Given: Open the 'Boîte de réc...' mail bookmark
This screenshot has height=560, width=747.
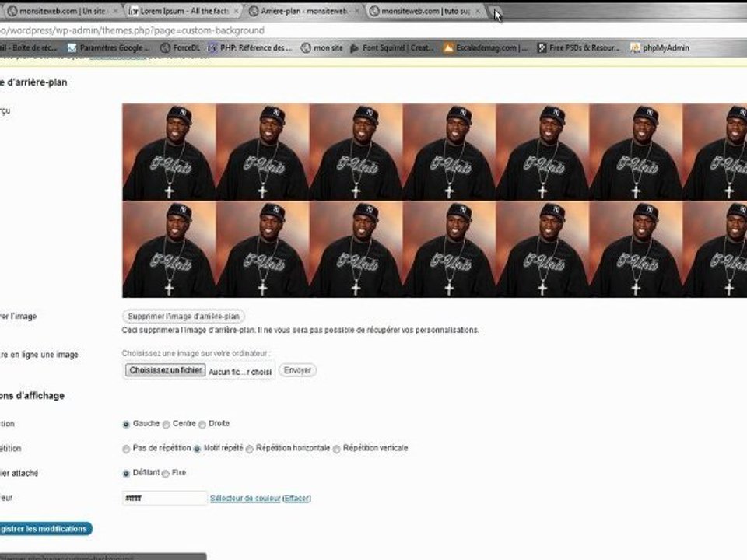Looking at the screenshot, I should [x=29, y=47].
